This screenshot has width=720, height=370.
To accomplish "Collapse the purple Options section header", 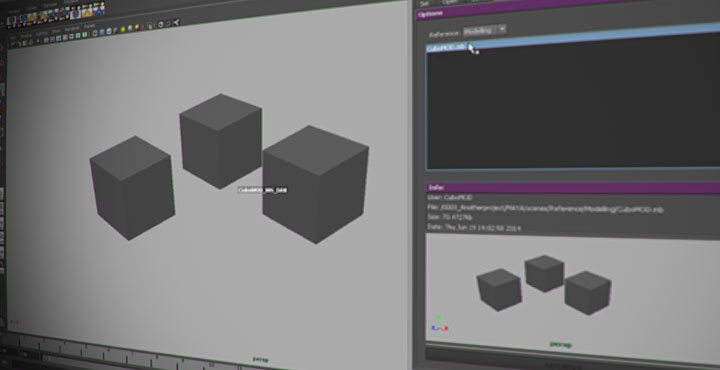I will point(568,14).
